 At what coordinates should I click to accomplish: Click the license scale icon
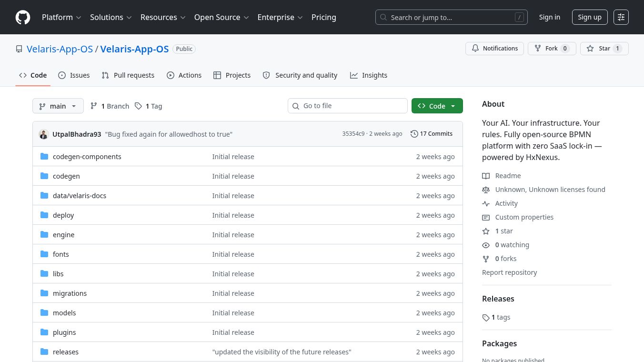click(x=486, y=190)
